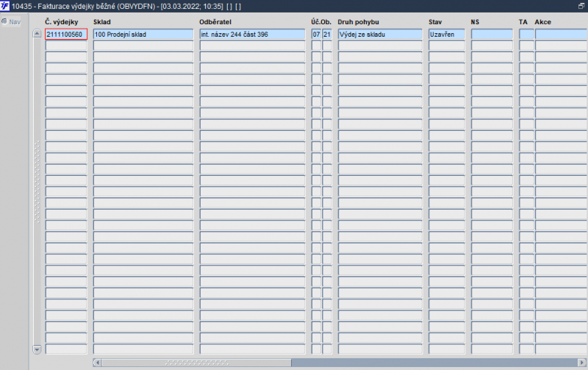Viewport: 588px width, 370px height.
Task: Click the horizontal scrollbar right arrow
Action: [581, 363]
